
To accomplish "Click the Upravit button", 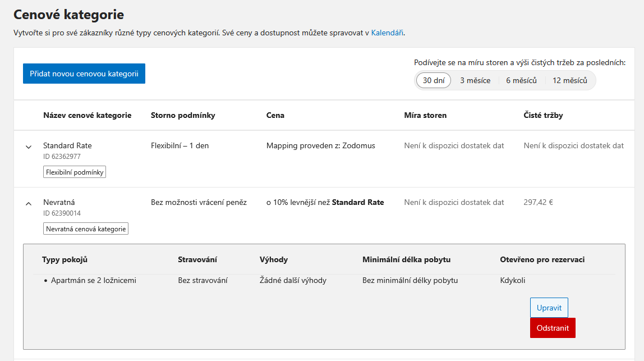I will click(549, 308).
